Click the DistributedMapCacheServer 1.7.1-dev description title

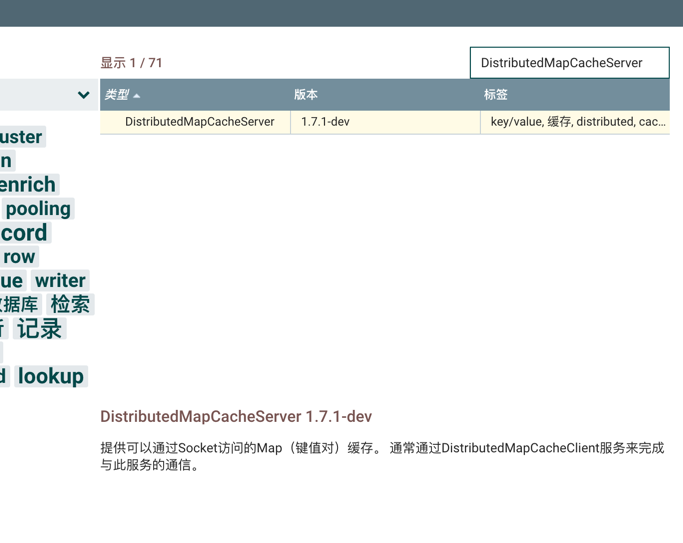(x=236, y=416)
